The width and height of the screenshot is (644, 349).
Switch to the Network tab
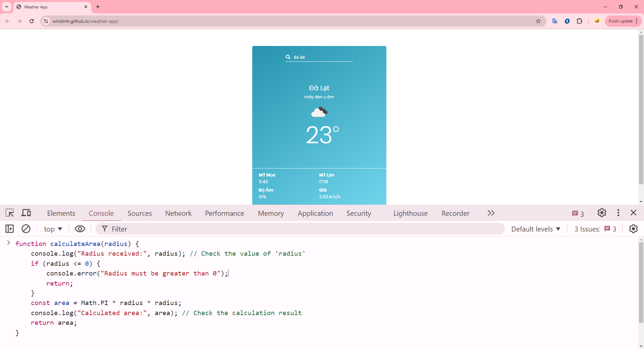[178, 213]
